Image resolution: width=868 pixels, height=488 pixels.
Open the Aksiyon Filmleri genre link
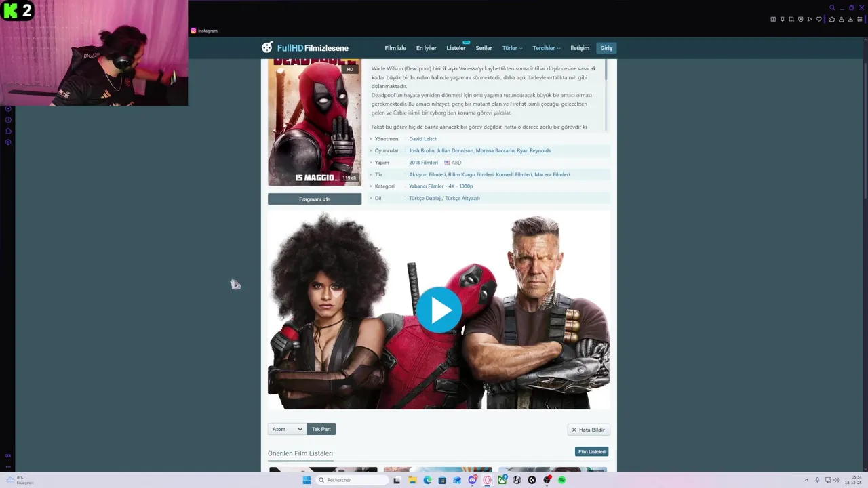pyautogui.click(x=427, y=174)
